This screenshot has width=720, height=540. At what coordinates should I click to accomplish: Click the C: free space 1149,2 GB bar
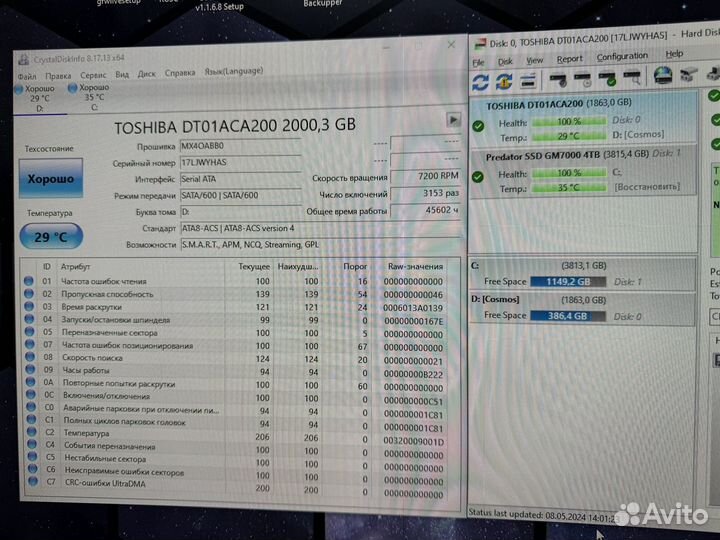tap(568, 281)
